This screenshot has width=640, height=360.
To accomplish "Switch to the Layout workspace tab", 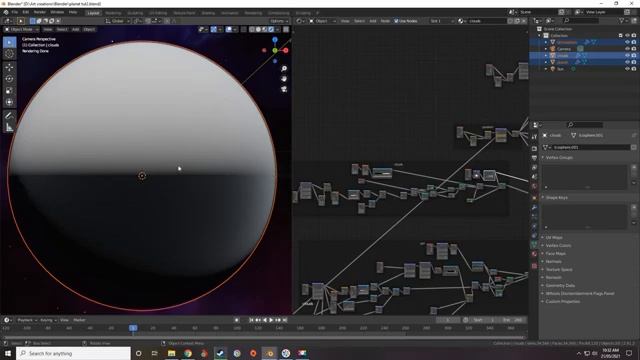I will (x=93, y=13).
